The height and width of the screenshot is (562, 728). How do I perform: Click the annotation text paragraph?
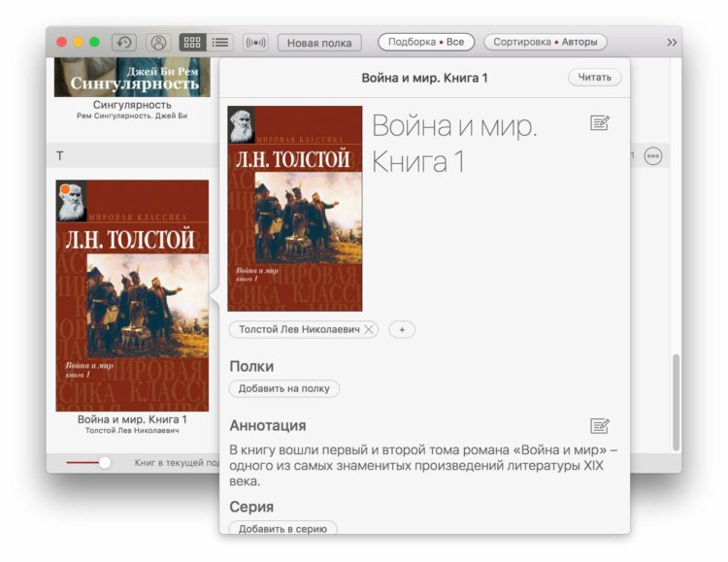pyautogui.click(x=423, y=465)
